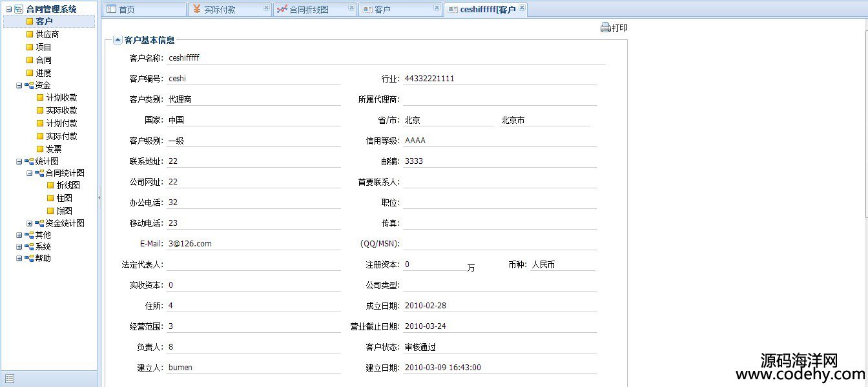
Task: Collapse the 合同统计图 subfolder
Action: 29,173
